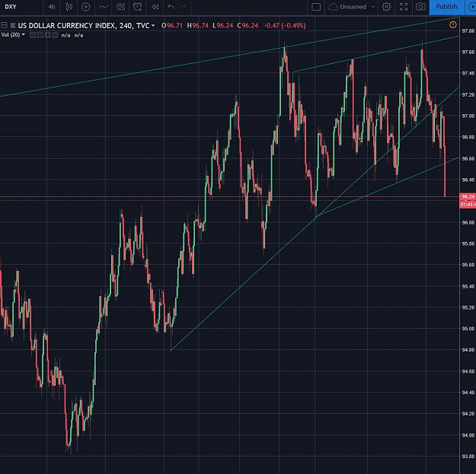476x474 pixels.
Task: Click the 93.80 label on the price scale
Action: click(x=468, y=457)
